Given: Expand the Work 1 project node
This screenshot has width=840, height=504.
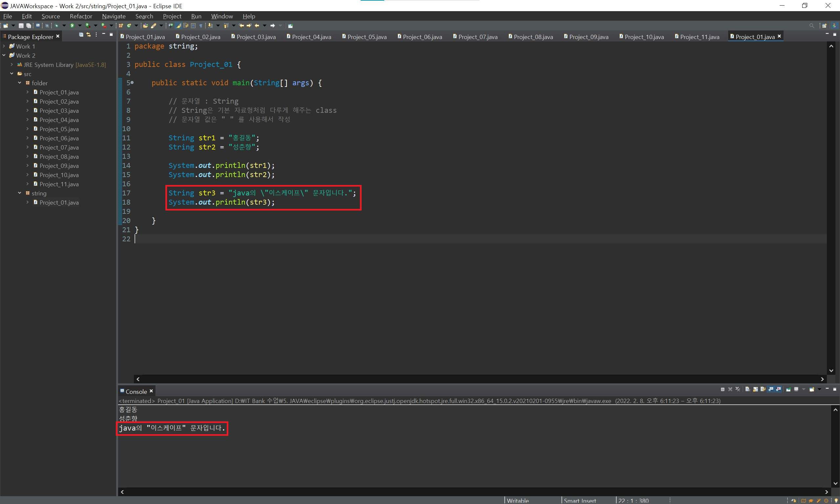Looking at the screenshot, I should coord(4,46).
